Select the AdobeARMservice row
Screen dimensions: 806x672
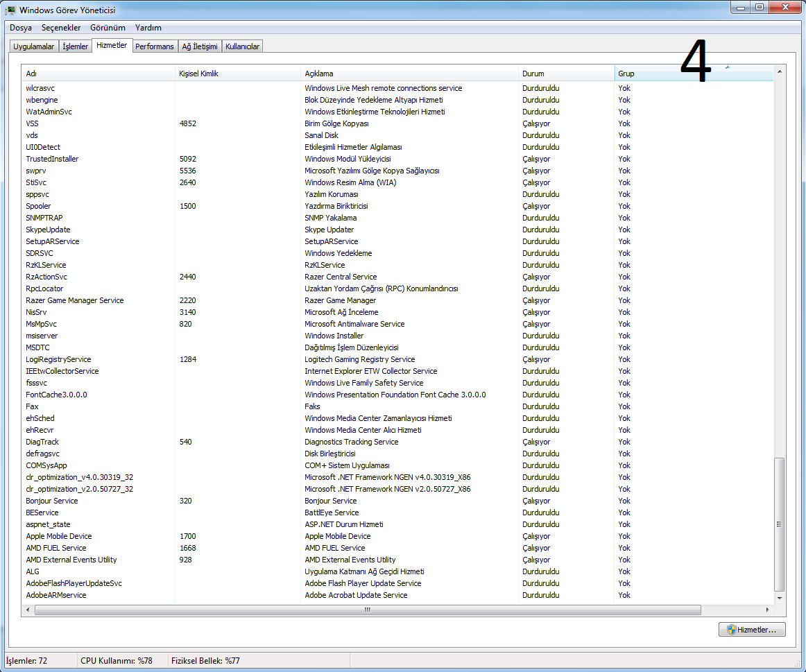tap(397, 596)
